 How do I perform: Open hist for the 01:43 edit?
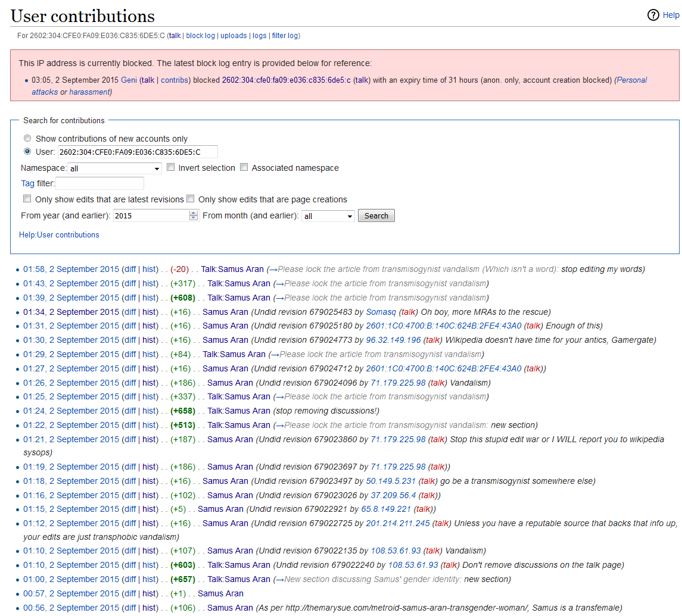click(x=149, y=283)
